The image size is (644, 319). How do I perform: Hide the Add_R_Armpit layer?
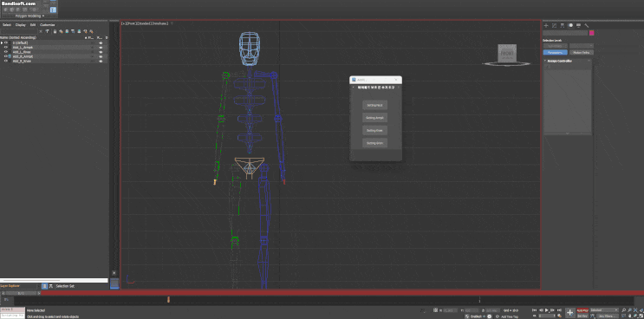[6, 56]
